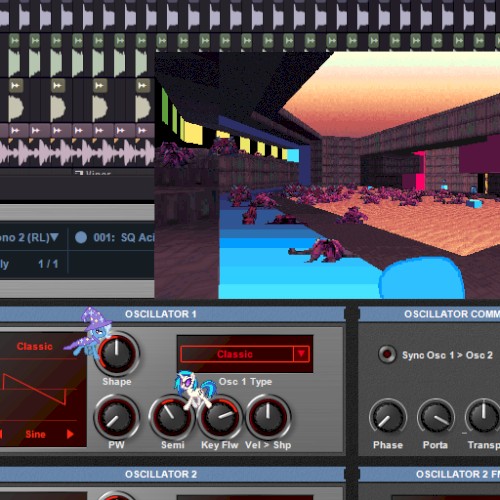Click the Porta knob
Viewport: 500px width, 500px height.
pos(436,418)
